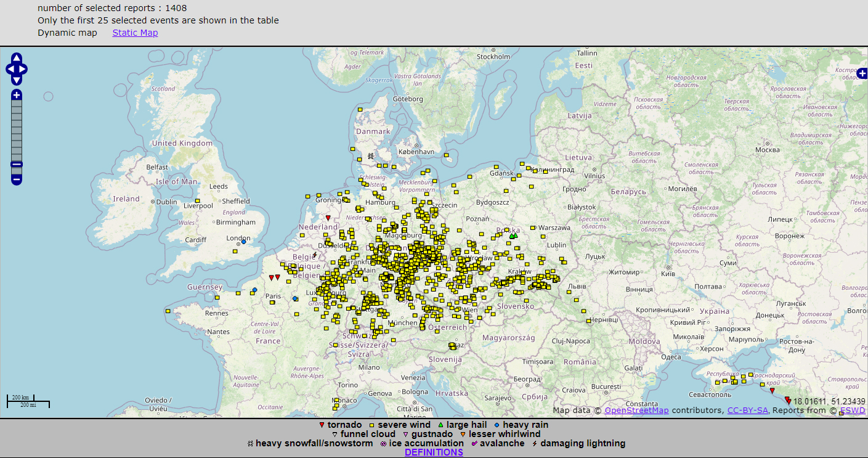Click the 'large hail' legend label
868x458 pixels.
467,425
